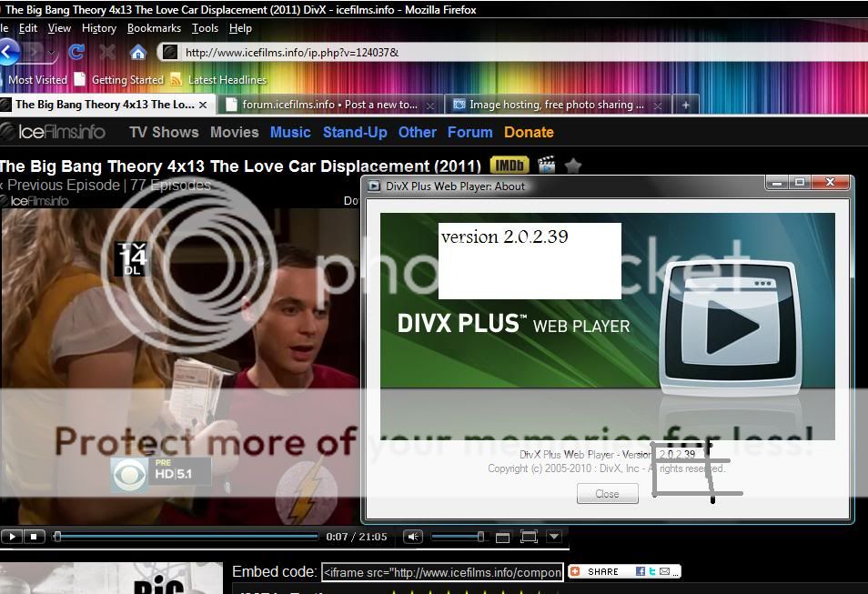This screenshot has height=594, width=868.
Task: Open the 77 Episodes list link
Action: pyautogui.click(x=170, y=185)
